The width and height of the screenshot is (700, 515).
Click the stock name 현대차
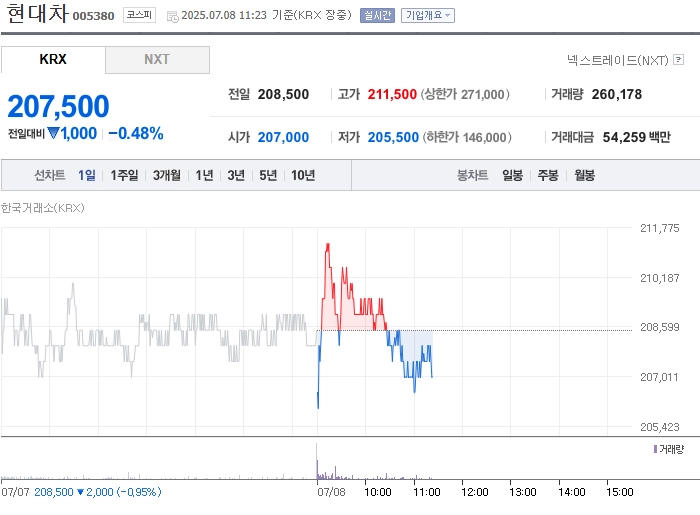(x=38, y=13)
